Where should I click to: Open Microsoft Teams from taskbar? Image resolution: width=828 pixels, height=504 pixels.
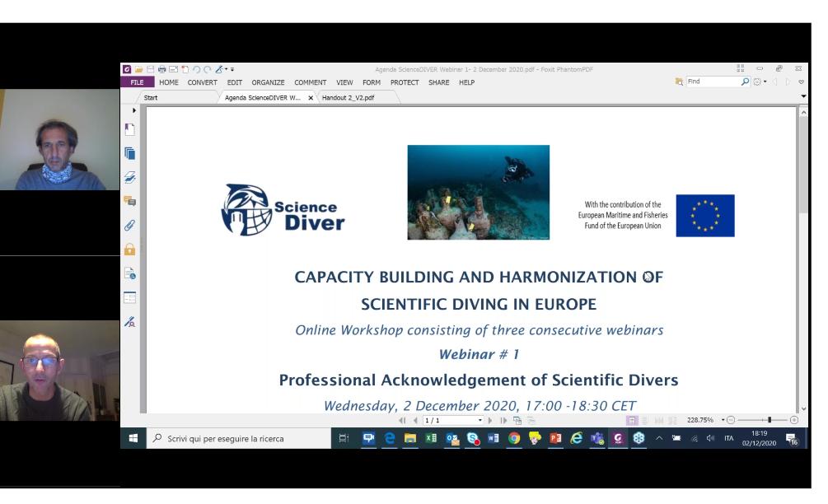(x=597, y=438)
